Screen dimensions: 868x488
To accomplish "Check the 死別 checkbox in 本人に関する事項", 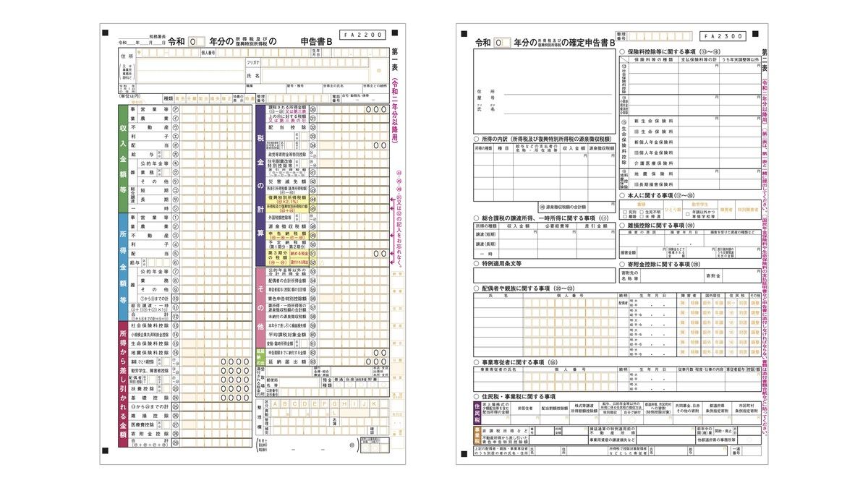I will pyautogui.click(x=624, y=211).
